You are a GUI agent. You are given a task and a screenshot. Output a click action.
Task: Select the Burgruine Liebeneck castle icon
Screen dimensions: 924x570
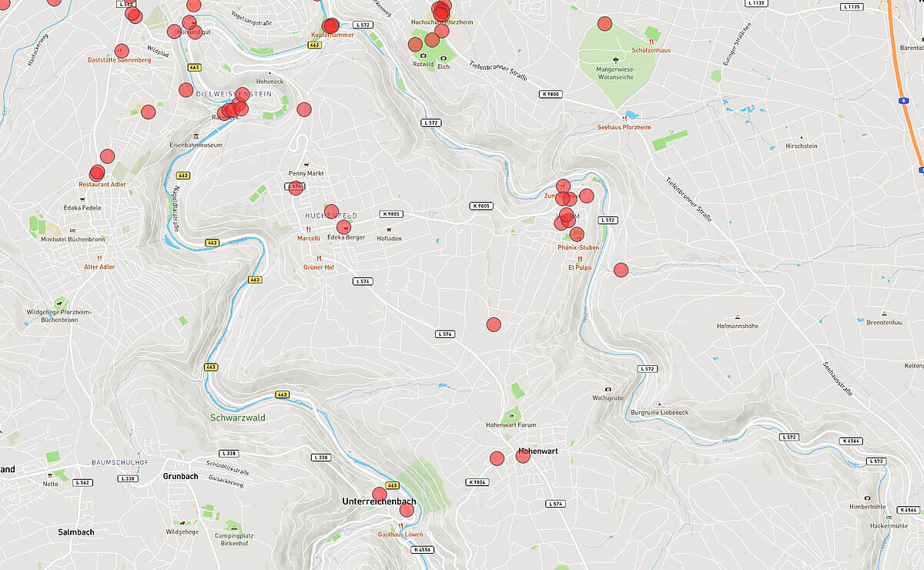[660, 404]
